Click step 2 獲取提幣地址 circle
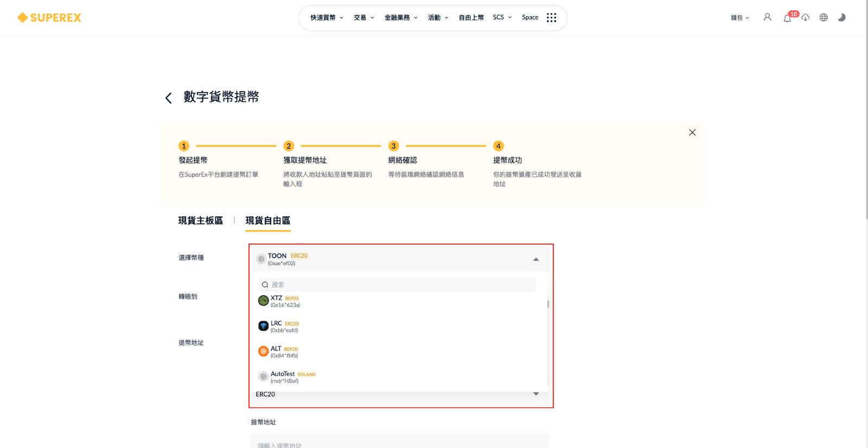Image resolution: width=868 pixels, height=448 pixels. [289, 146]
